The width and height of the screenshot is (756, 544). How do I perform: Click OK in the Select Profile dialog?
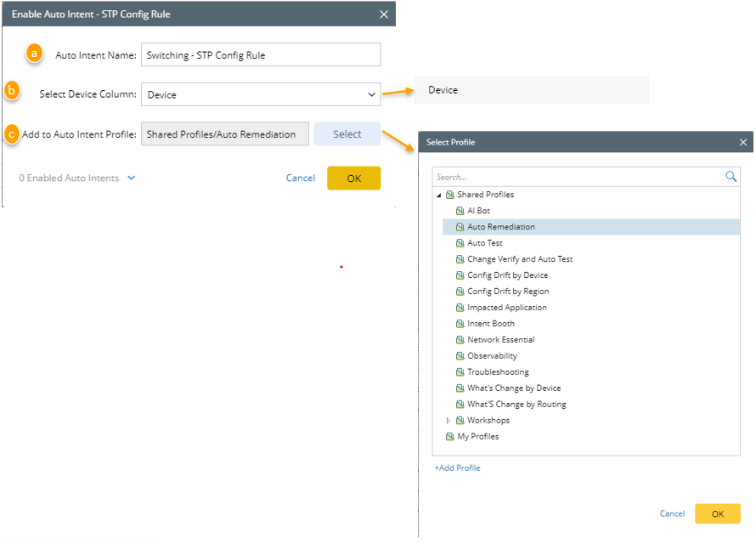[717, 513]
